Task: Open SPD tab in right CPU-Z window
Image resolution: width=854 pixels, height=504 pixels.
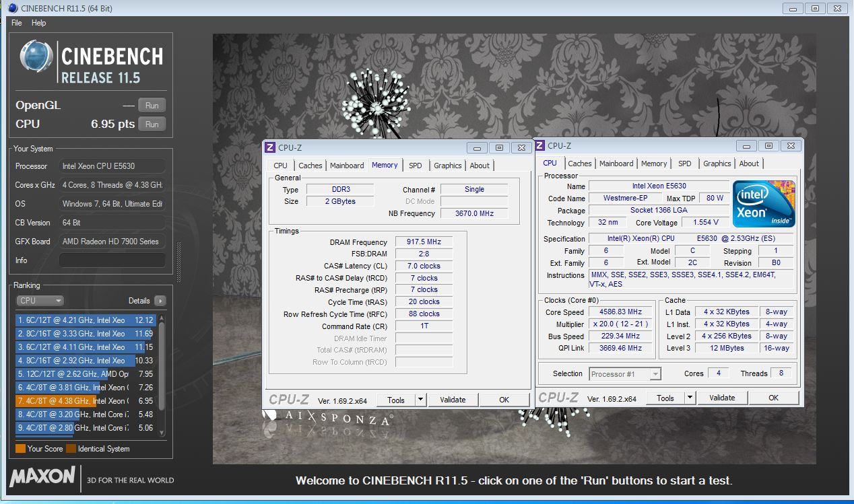Action: pos(685,164)
